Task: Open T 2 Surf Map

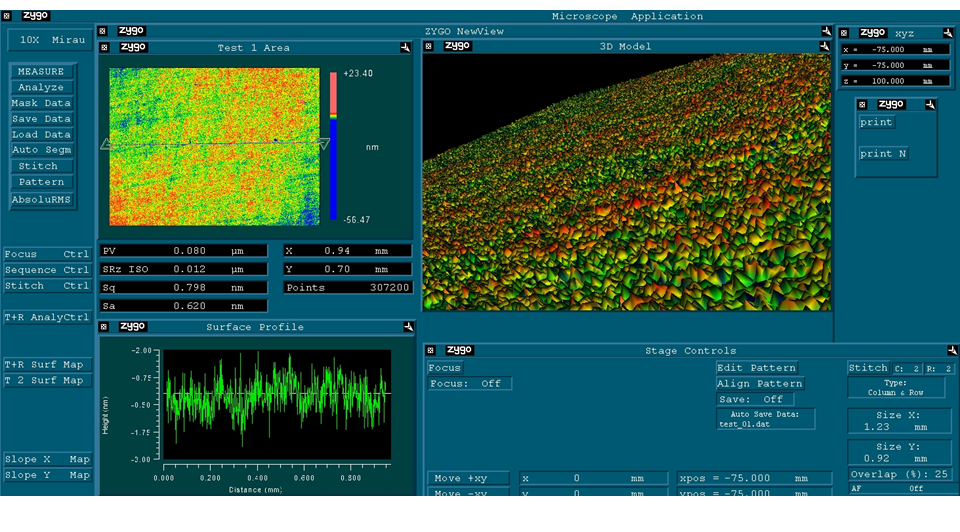Action: (x=47, y=381)
